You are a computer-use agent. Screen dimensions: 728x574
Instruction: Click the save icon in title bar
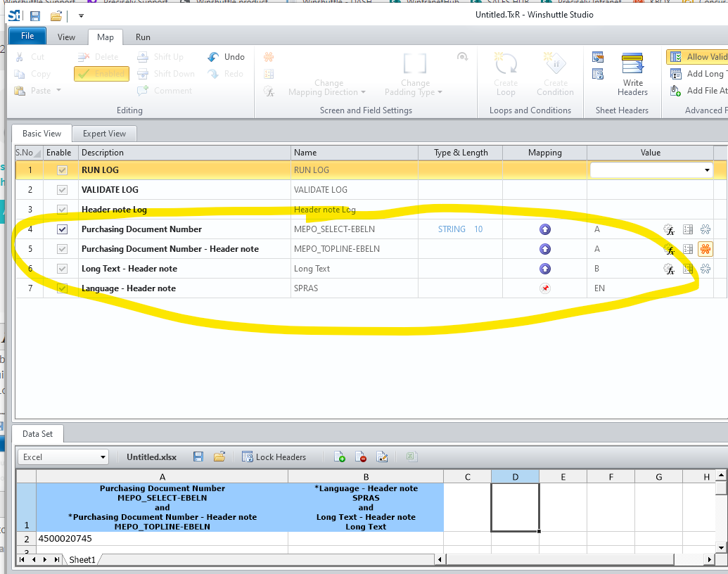[x=35, y=15]
